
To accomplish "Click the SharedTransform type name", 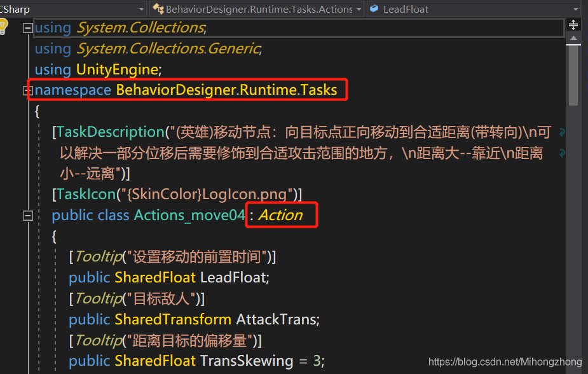I will pos(173,319).
